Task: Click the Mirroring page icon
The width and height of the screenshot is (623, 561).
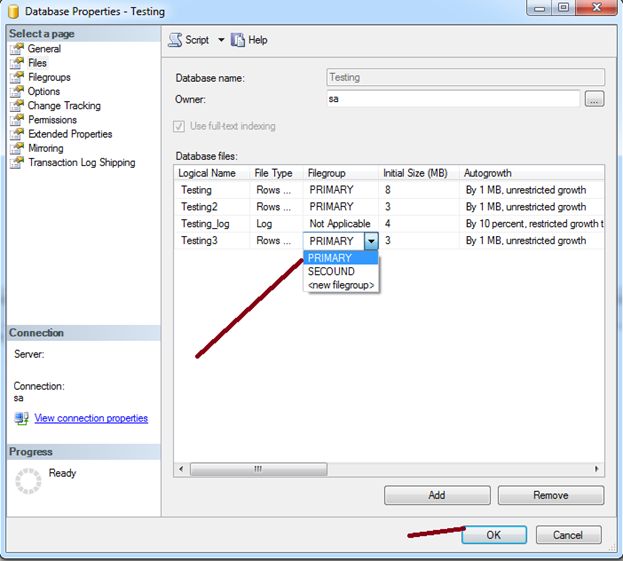Action: click(17, 148)
